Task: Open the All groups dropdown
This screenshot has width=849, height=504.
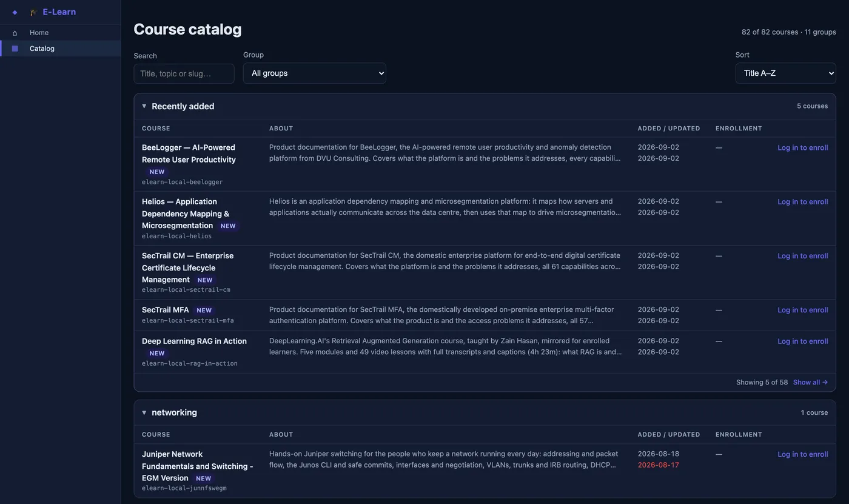Action: pos(314,73)
